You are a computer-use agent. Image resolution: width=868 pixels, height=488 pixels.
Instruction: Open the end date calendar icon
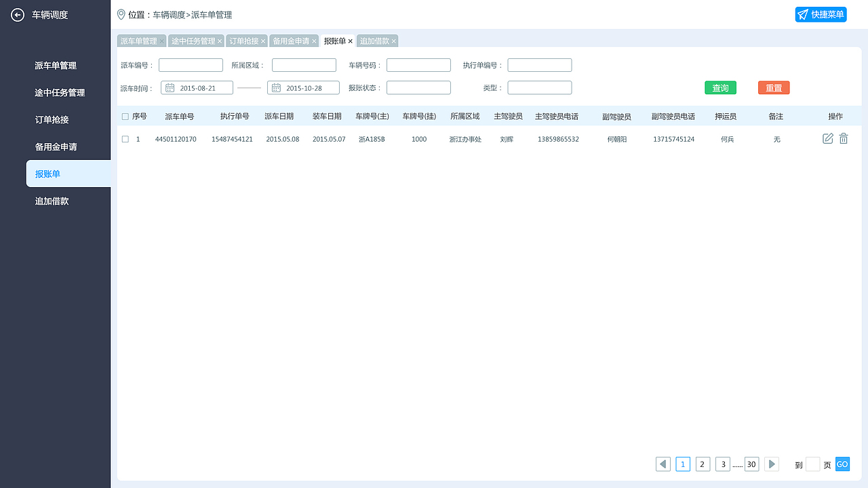coord(276,87)
